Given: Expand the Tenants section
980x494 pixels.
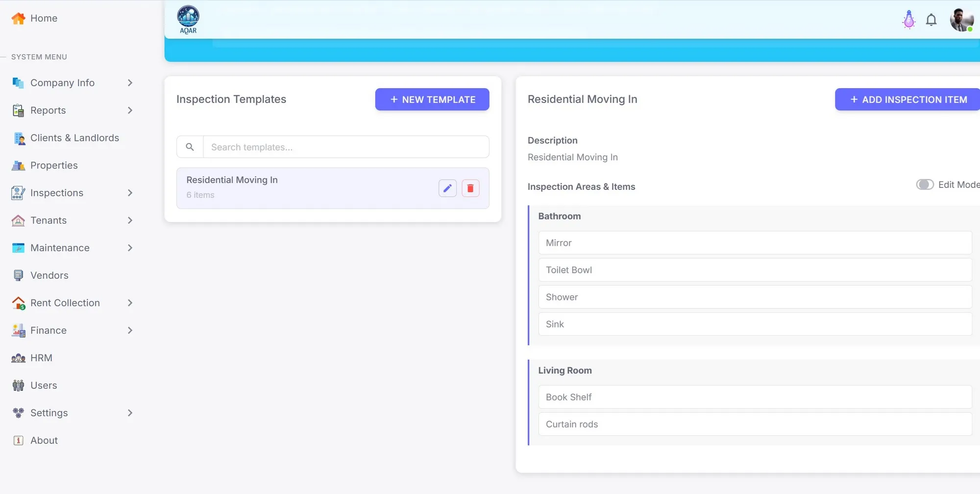Looking at the screenshot, I should [x=130, y=220].
